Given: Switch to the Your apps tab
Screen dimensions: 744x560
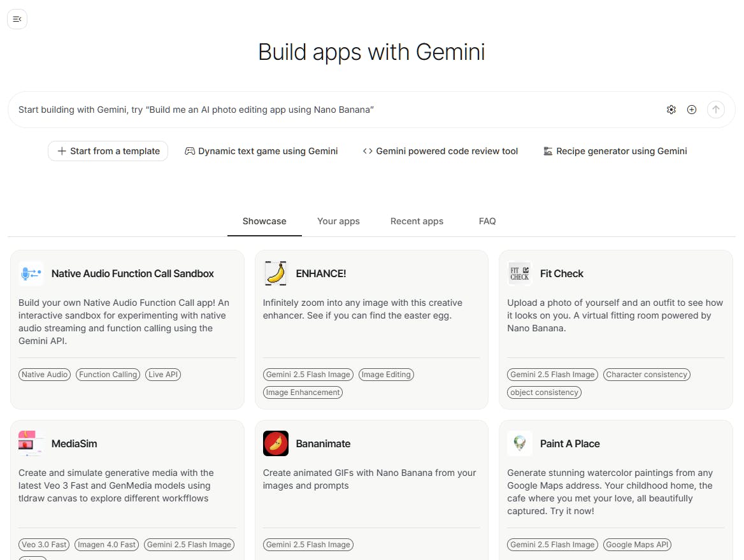Looking at the screenshot, I should point(338,221).
